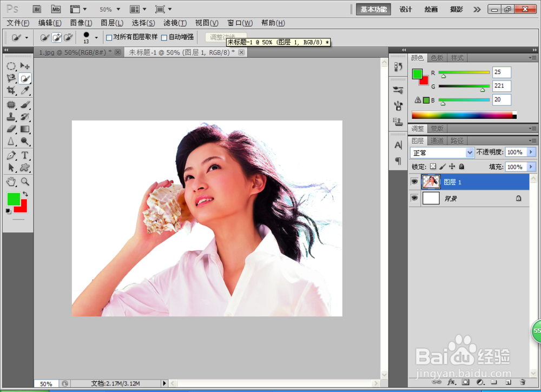Viewport: 541px width, 392px height.
Task: Open the History panel icon
Action: [x=398, y=66]
